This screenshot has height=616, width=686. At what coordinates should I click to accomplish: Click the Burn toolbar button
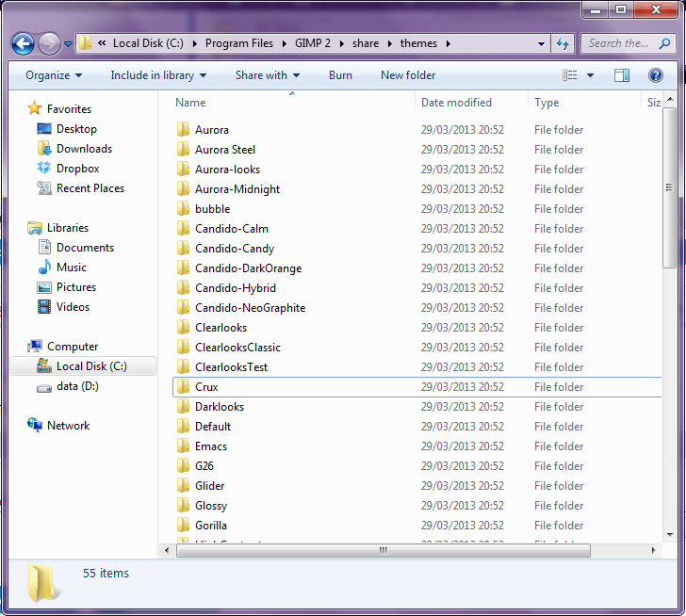click(x=340, y=75)
